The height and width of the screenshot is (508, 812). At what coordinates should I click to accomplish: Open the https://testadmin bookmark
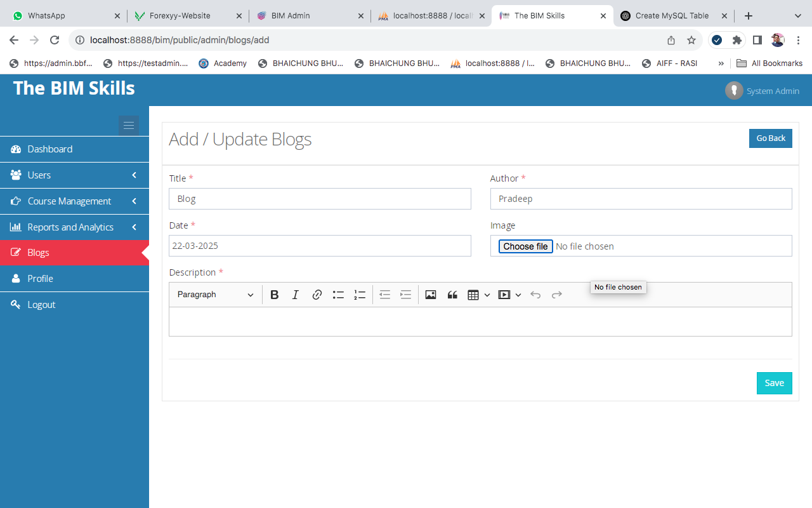(x=146, y=63)
